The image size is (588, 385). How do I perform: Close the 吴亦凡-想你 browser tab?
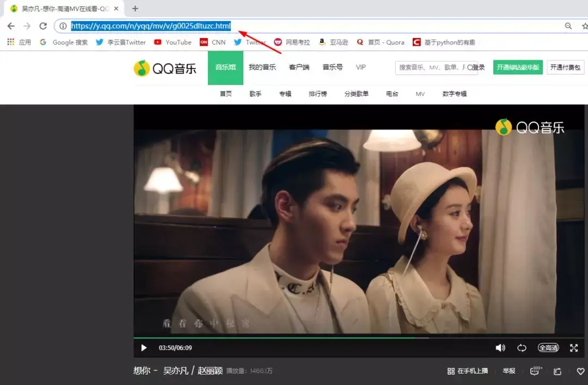(x=116, y=8)
